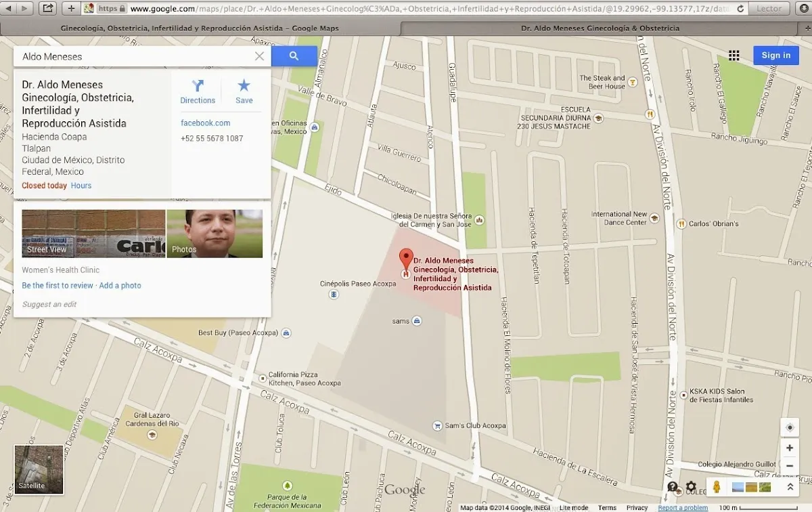Open the help question mark icon
The width and height of the screenshot is (812, 512).
pos(673,486)
